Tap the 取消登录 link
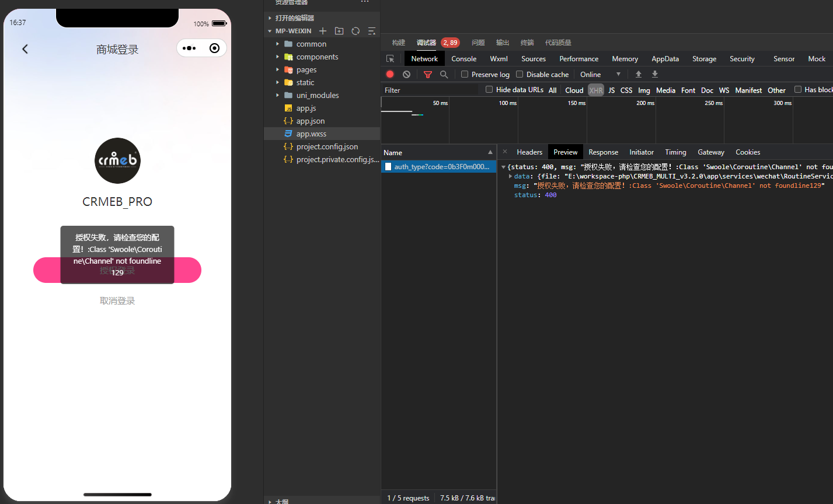Viewport: 833px width, 504px height. (x=117, y=301)
